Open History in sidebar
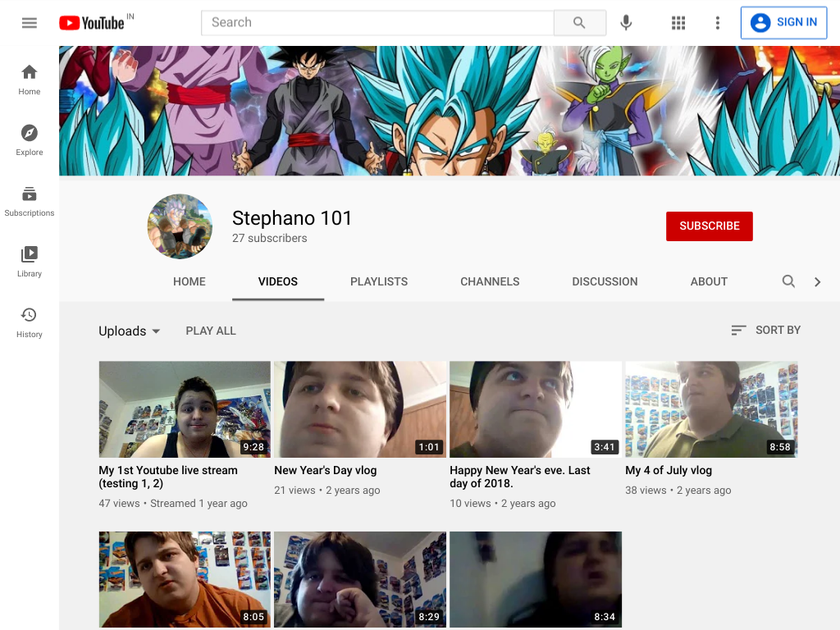 click(x=30, y=322)
